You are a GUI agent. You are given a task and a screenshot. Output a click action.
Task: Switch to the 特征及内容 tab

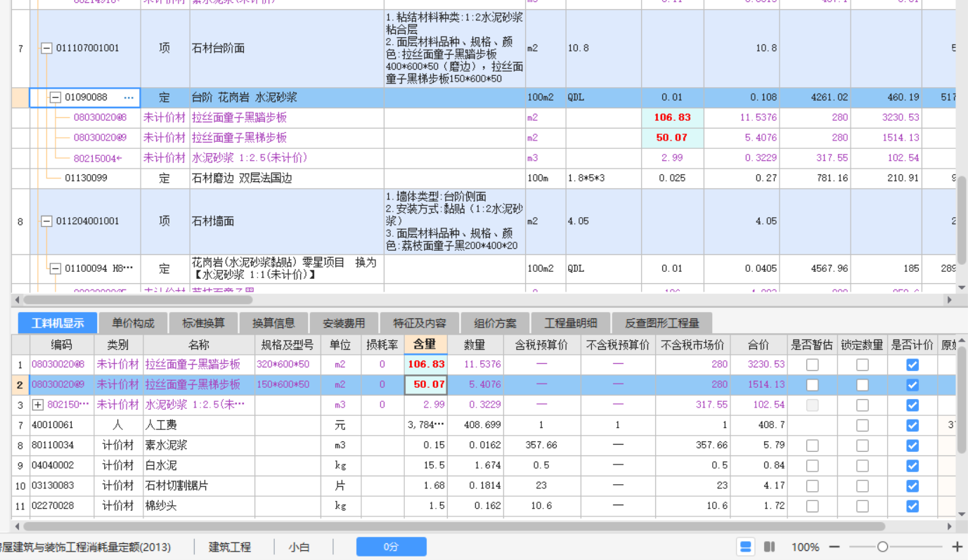point(420,323)
